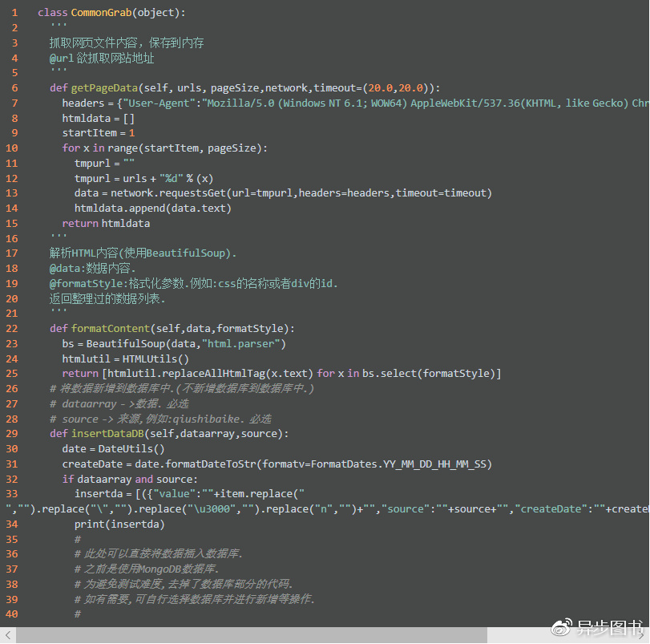This screenshot has height=644, width=650.
Task: Click the '返回整理过的数据列表.' line
Action: 107,298
